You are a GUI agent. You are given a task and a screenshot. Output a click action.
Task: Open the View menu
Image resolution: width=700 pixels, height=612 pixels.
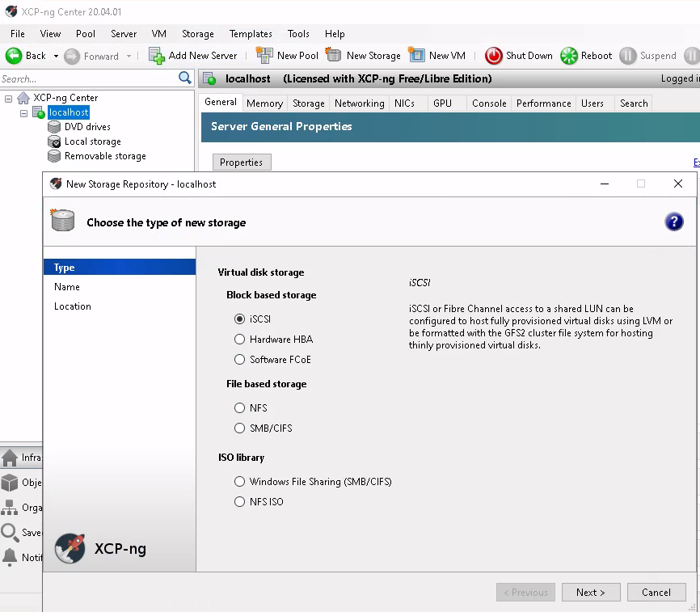[x=50, y=34]
